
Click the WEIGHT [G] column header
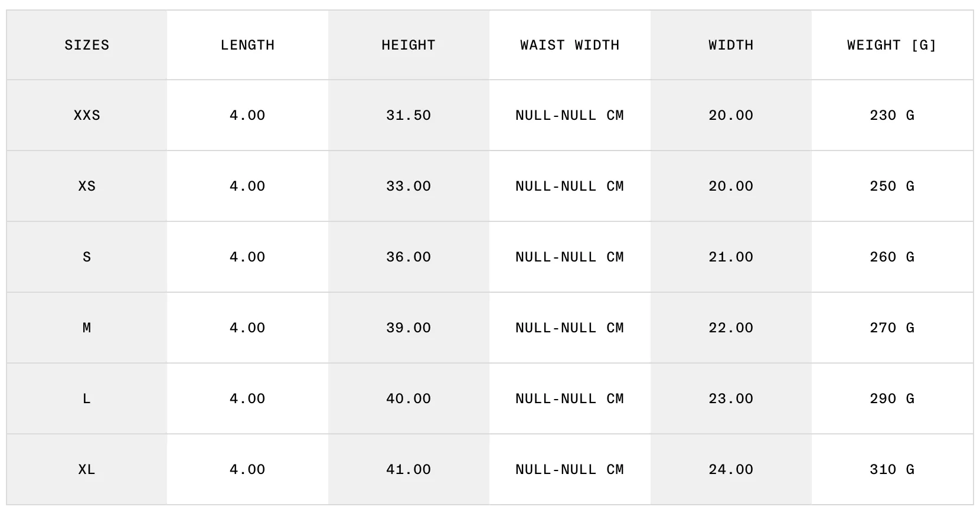tap(891, 45)
